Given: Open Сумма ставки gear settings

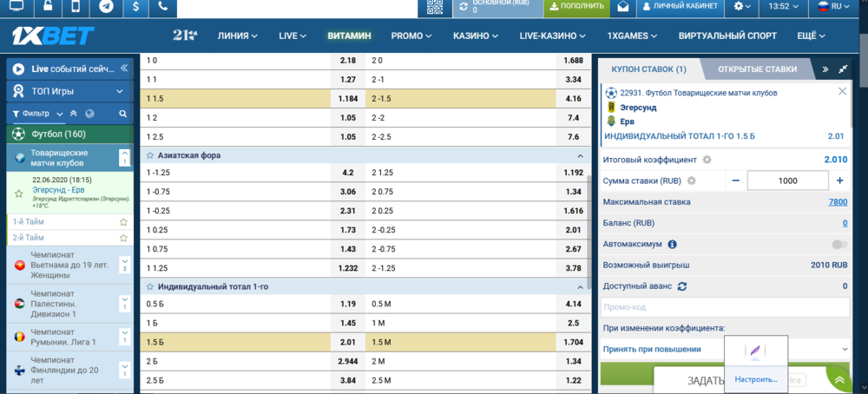Looking at the screenshot, I should pos(692,181).
